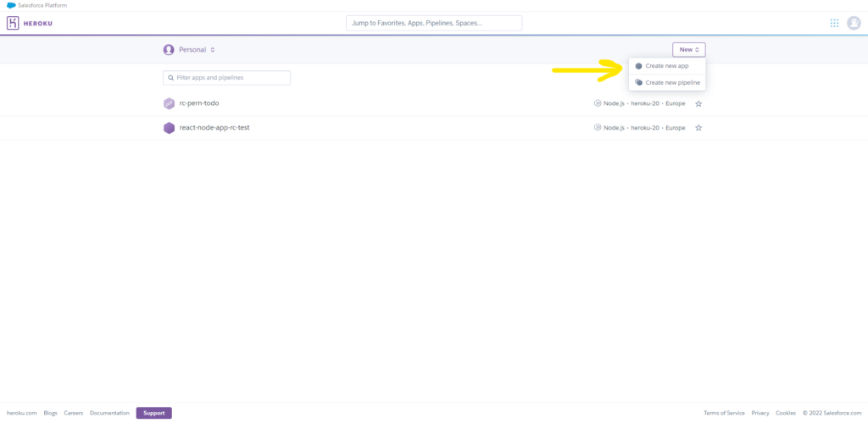
Task: Open the Documentation footer link
Action: [x=109, y=413]
